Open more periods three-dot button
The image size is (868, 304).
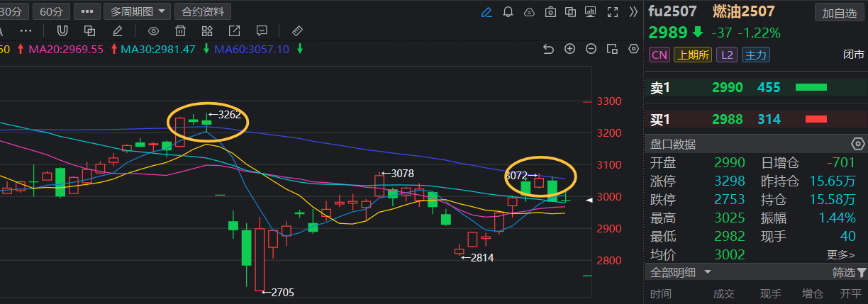click(x=87, y=11)
